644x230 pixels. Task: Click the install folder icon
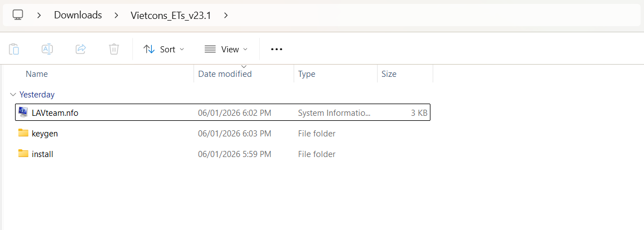click(x=23, y=154)
